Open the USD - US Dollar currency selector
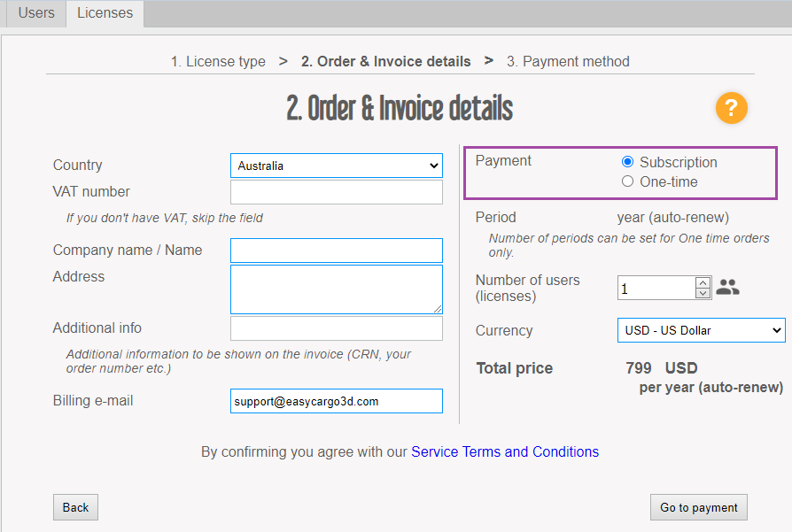This screenshot has width=792, height=532. pyautogui.click(x=701, y=330)
